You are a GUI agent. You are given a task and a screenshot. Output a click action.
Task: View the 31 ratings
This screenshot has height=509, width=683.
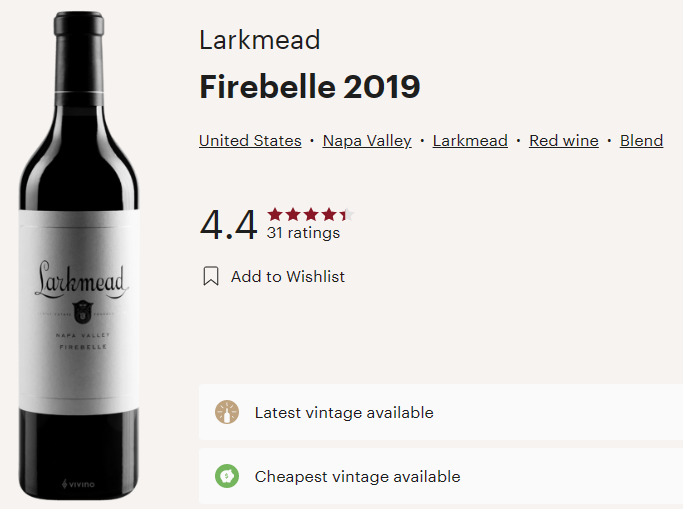pyautogui.click(x=303, y=233)
